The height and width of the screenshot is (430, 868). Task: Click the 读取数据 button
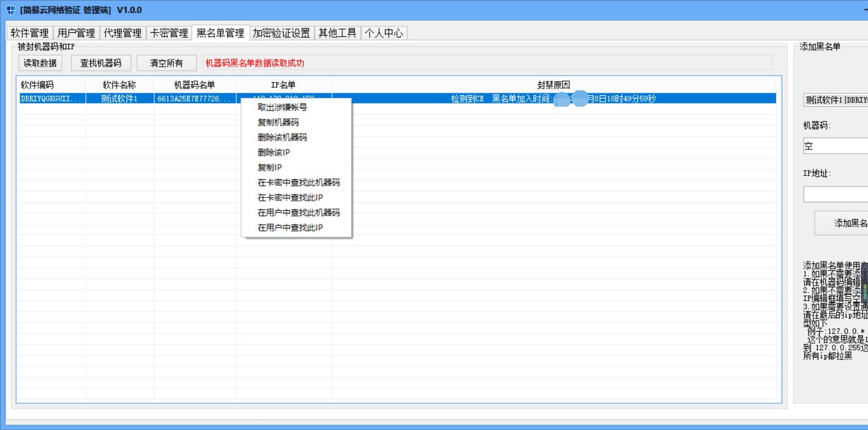[40, 63]
